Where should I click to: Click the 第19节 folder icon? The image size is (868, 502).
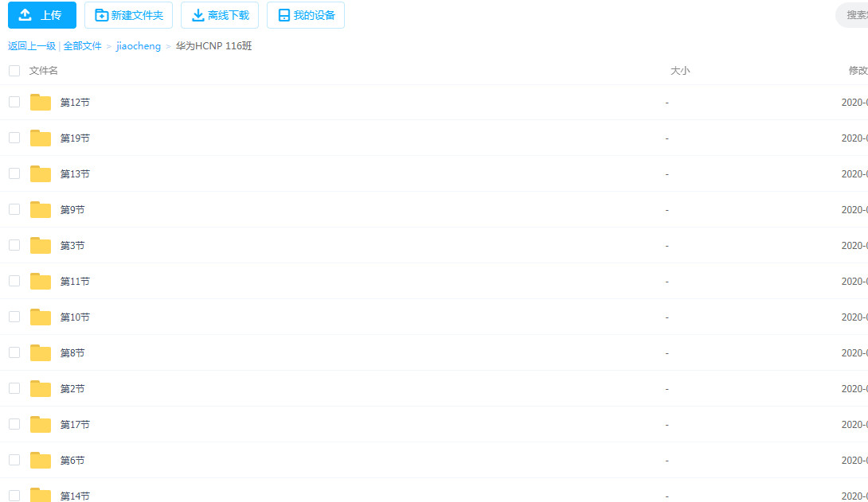[41, 138]
